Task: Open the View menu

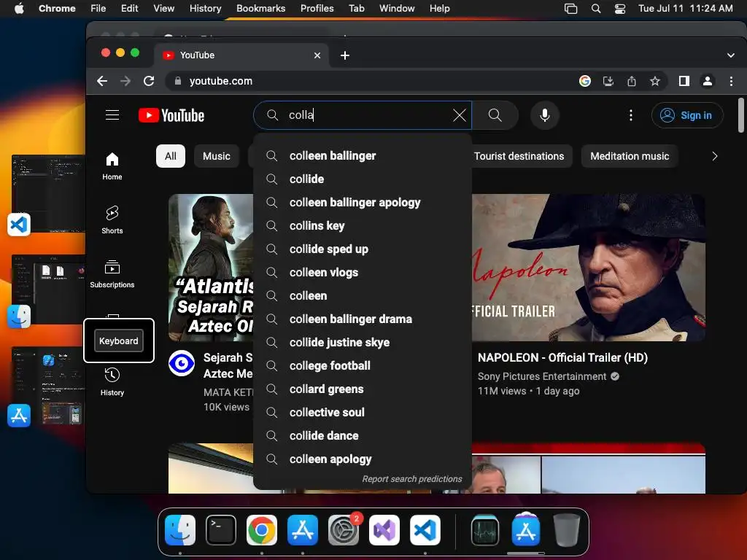Action: 164,9
